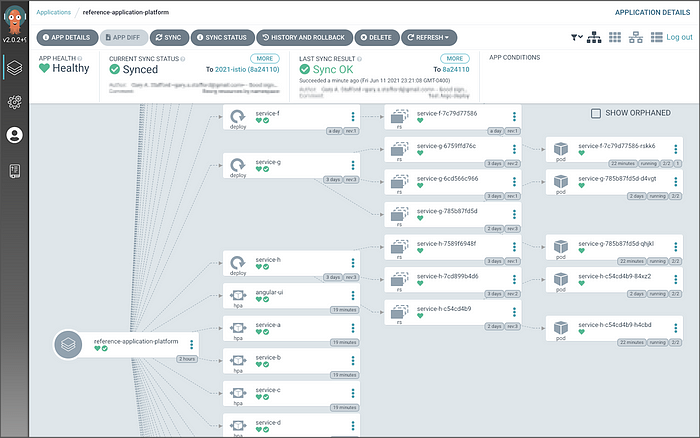Click the service-h-c54cd4b9-84xz2 pod icon

pyautogui.click(x=561, y=279)
